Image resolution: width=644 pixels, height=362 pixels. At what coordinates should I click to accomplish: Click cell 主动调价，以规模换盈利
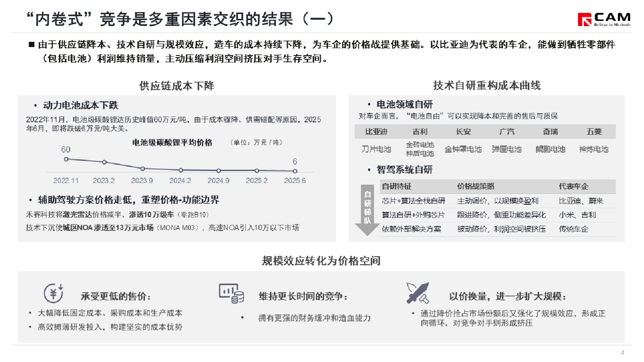(x=498, y=201)
